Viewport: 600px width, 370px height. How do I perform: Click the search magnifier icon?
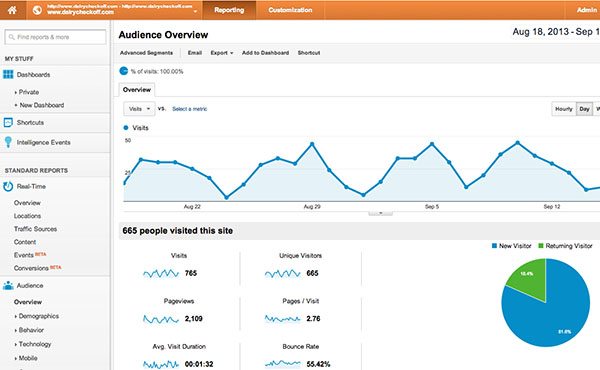pos(11,37)
